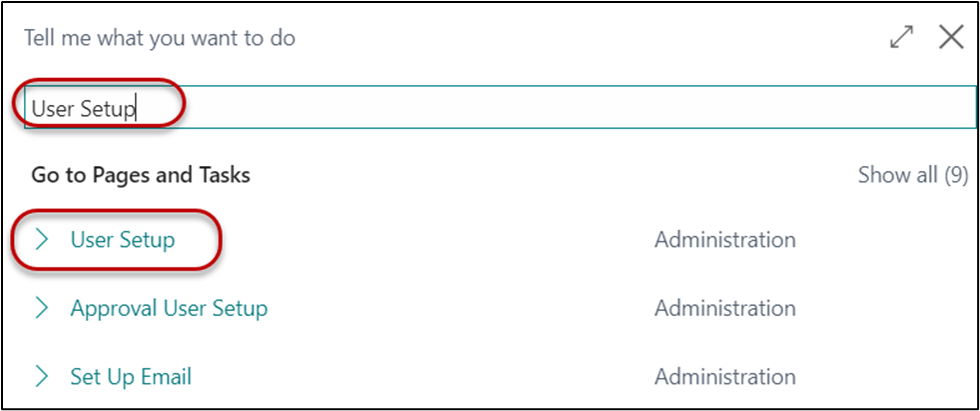Expand the Tell Me dialog to full size
980x411 pixels.
tap(901, 38)
